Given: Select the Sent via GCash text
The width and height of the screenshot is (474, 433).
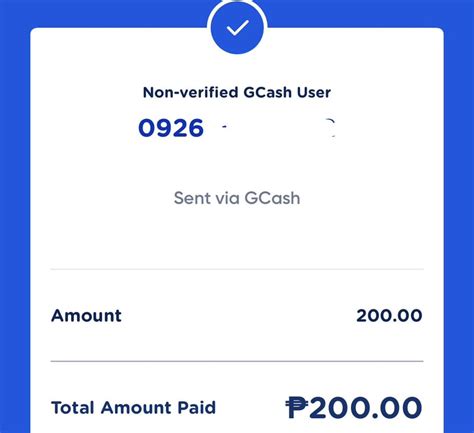Looking at the screenshot, I should (x=237, y=198).
